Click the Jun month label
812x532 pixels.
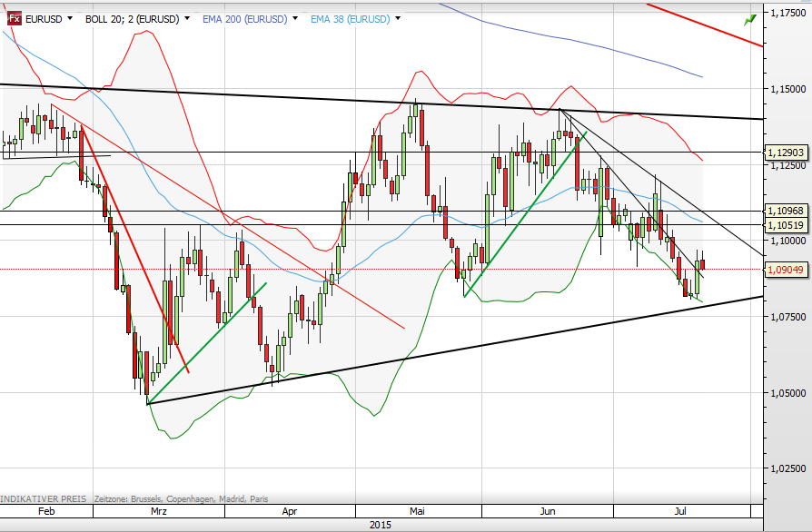point(549,512)
